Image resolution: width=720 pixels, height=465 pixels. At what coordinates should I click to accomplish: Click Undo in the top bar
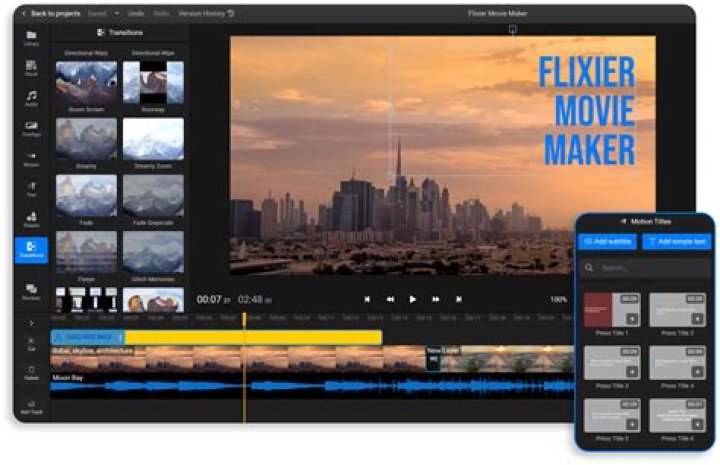click(x=136, y=14)
